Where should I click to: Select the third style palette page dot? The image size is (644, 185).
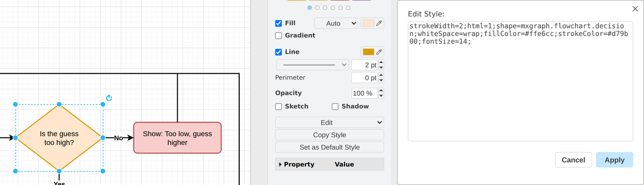[x=325, y=8]
